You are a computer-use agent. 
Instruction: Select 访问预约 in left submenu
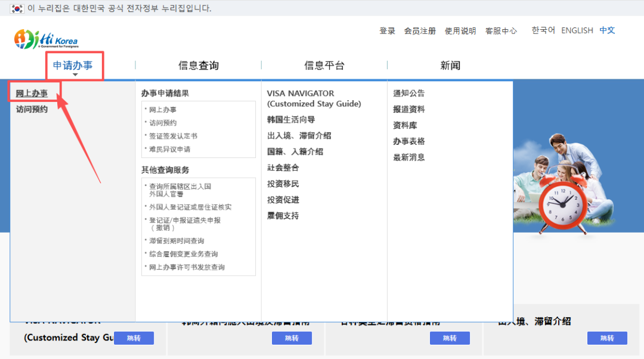[32, 109]
